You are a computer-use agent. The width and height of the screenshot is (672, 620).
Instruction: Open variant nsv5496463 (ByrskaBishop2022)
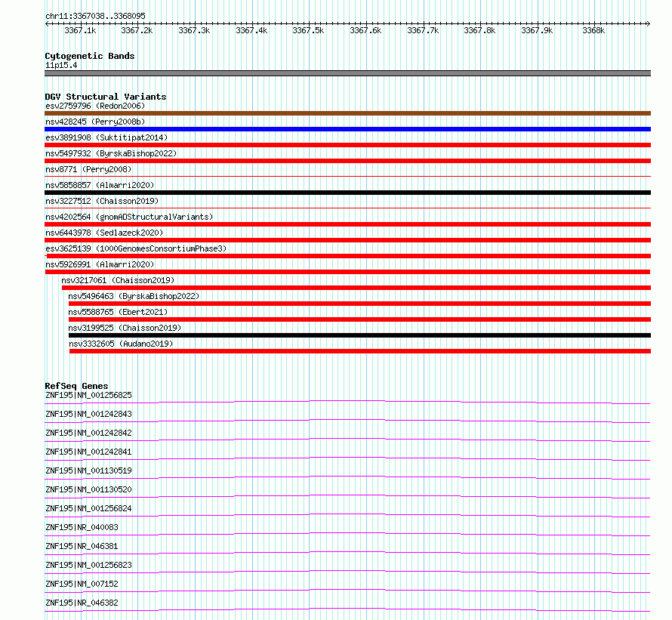tap(134, 296)
